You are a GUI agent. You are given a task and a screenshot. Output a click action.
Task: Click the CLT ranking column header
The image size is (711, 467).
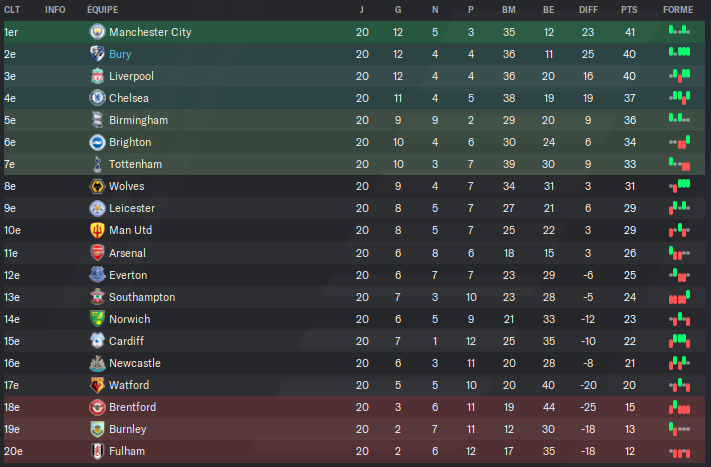[x=12, y=10]
